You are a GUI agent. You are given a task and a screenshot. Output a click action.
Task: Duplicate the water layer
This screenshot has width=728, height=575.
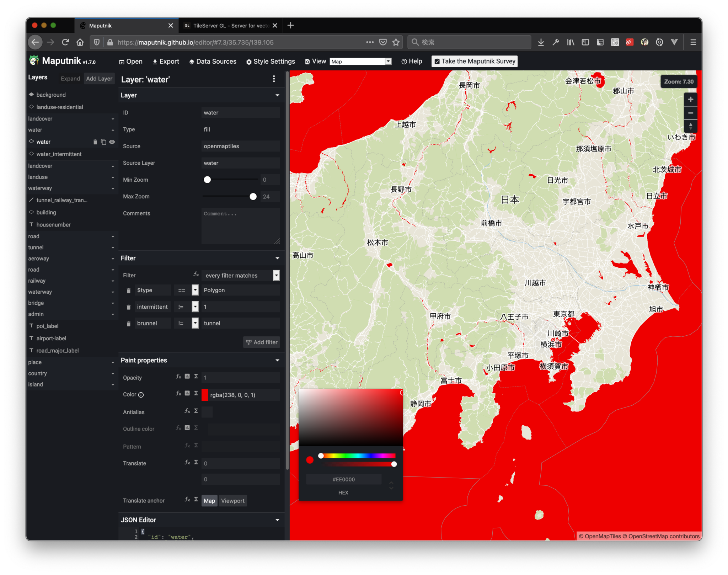103,142
